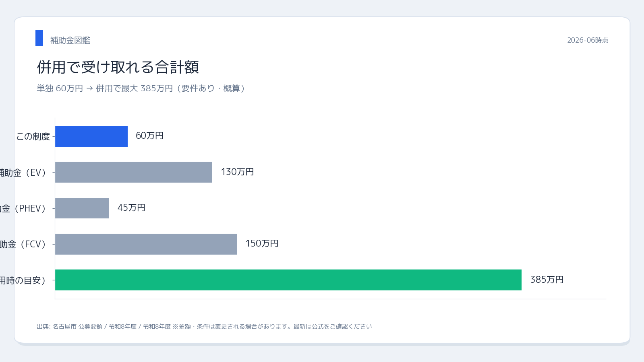Click the axis label ending in 時の目安)
The image size is (644, 362).
[23, 280]
